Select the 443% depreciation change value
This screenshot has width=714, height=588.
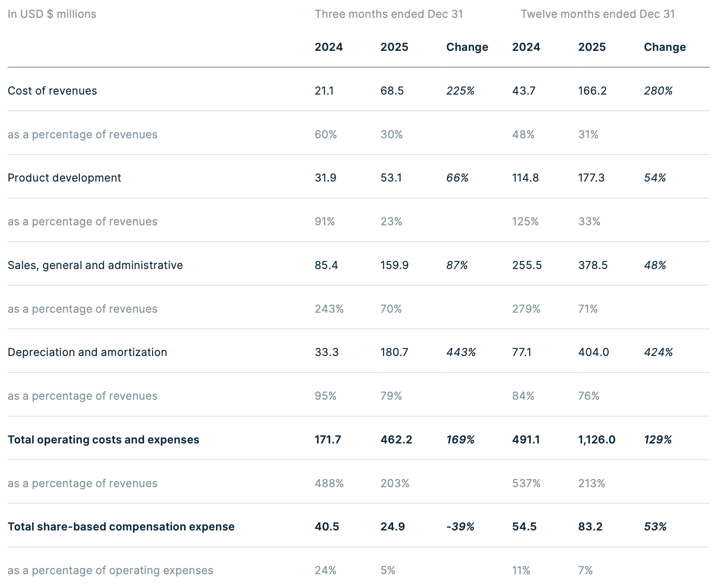click(461, 352)
